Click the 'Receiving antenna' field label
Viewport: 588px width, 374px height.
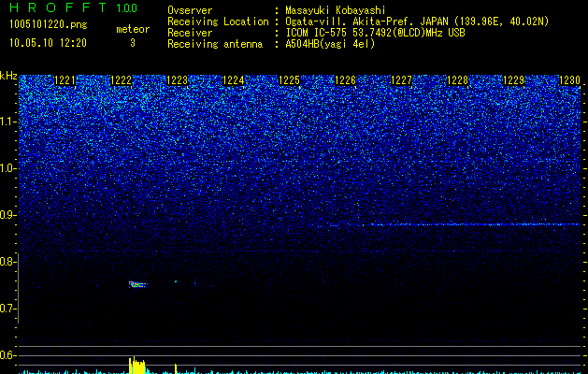click(215, 44)
